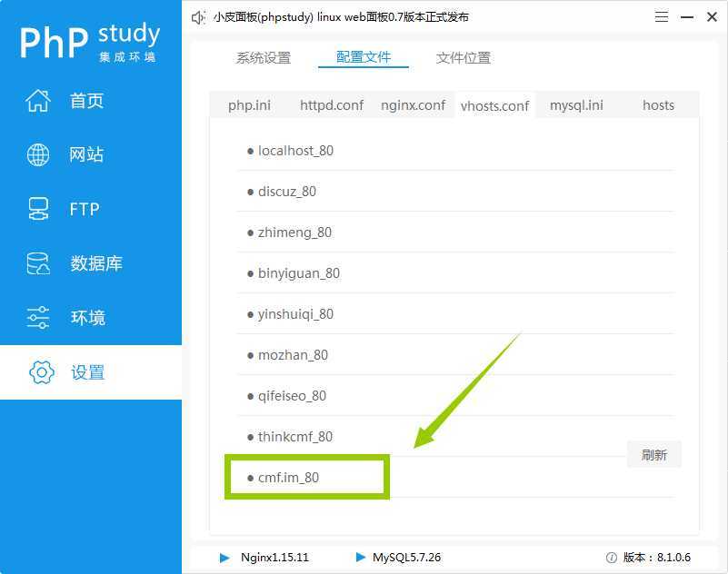Open the qifeiseo_80 config entry
The image size is (728, 574).
point(455,396)
